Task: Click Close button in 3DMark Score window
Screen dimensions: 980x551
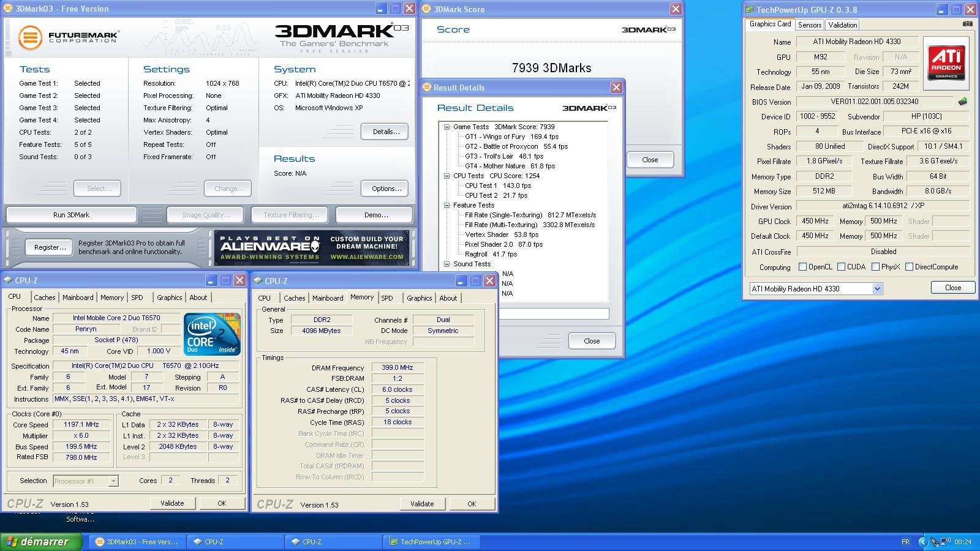Action: pos(650,160)
